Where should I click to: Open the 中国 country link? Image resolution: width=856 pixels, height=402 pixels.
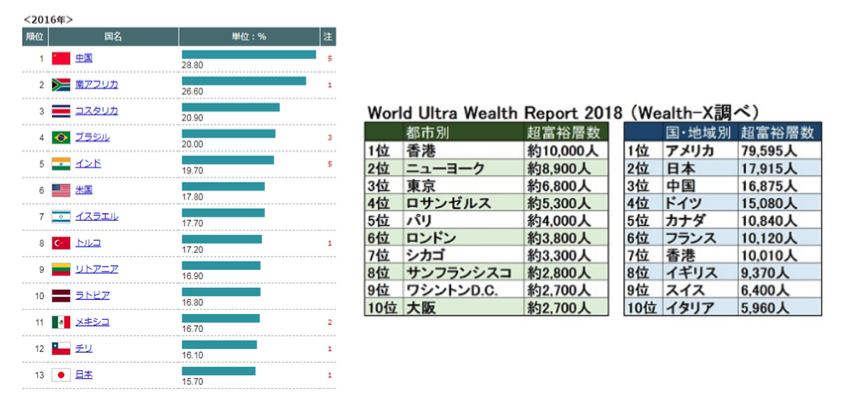pos(84,58)
